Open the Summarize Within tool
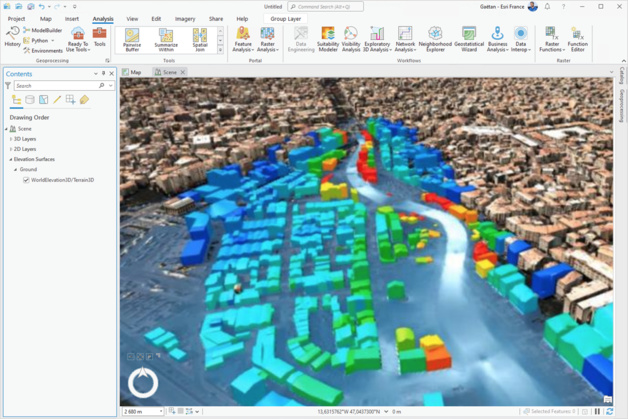Image resolution: width=628 pixels, height=419 pixels. click(x=166, y=39)
